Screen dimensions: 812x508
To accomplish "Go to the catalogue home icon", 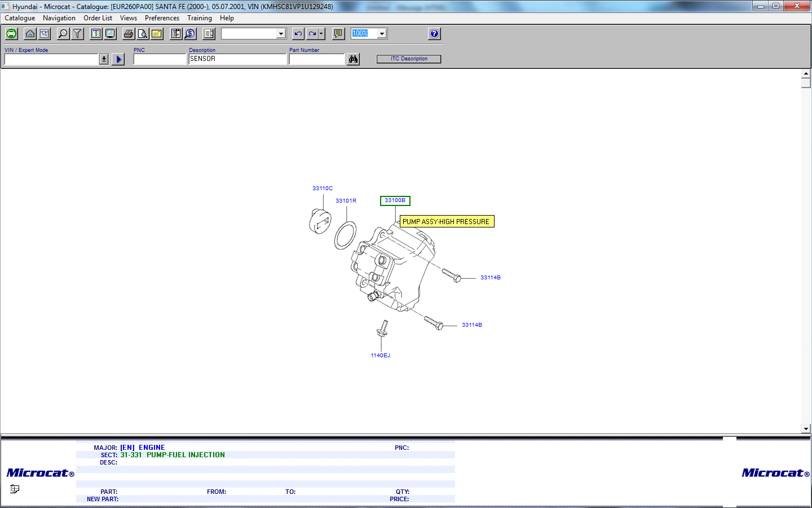I will tap(30, 34).
